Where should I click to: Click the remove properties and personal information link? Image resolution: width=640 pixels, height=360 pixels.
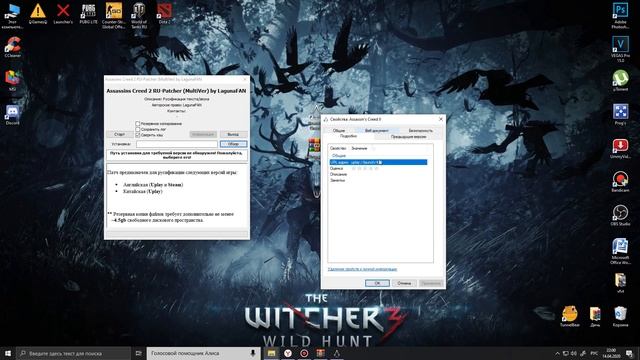[362, 269]
